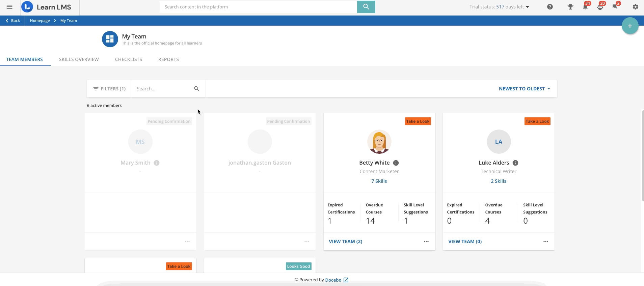Open the hamburger main menu

click(x=9, y=7)
